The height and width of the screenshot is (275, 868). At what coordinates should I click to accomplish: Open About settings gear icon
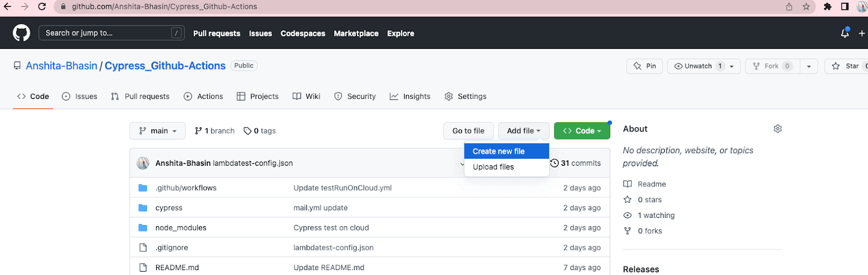pyautogui.click(x=777, y=129)
